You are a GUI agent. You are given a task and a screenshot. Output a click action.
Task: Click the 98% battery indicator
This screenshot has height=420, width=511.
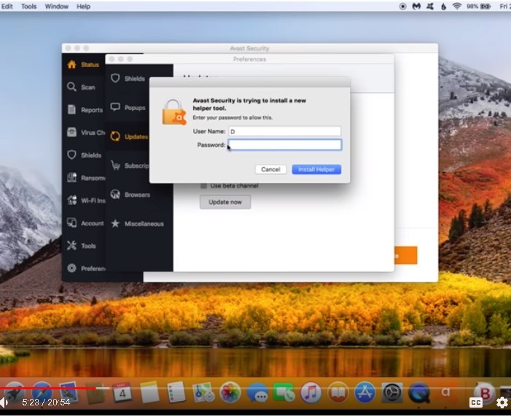tap(478, 6)
